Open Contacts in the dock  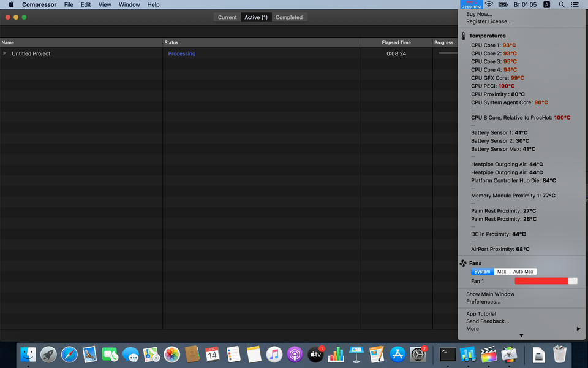tap(192, 354)
